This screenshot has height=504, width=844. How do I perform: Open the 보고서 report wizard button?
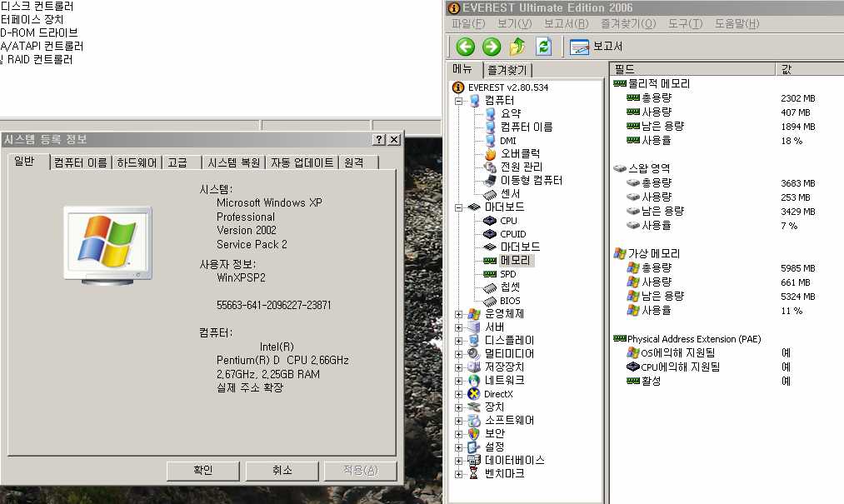coord(596,47)
